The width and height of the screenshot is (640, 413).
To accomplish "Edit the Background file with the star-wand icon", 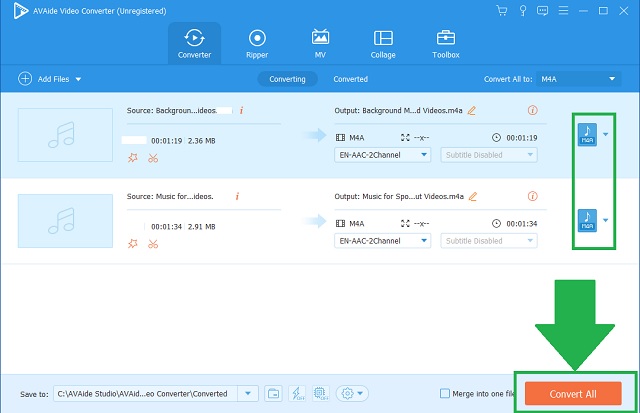I will pyautogui.click(x=133, y=158).
